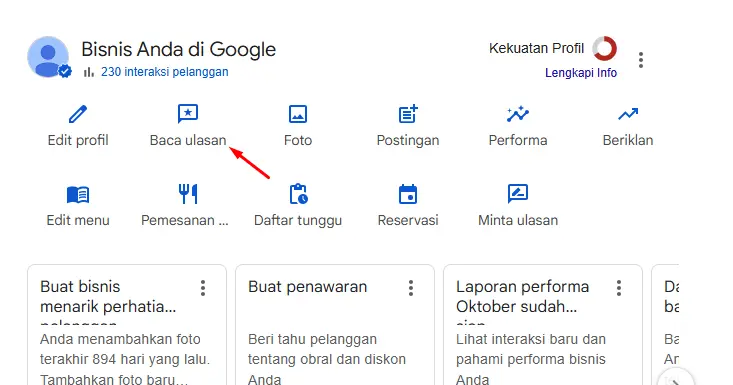Open the Daftar tunggu clipboard icon
Viewport: 733px width, 385px height.
298,194
